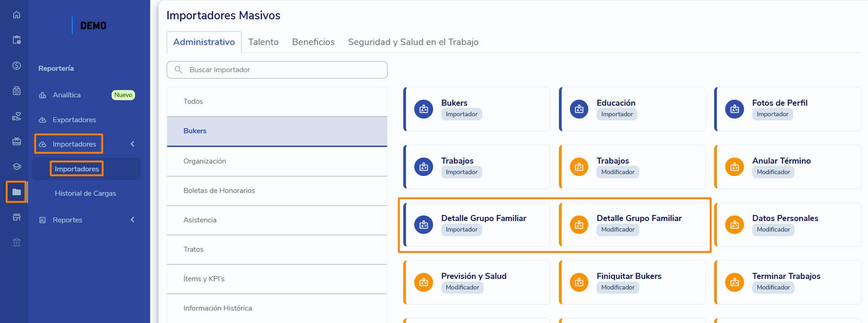Switch to the Talento tab
Image resolution: width=868 pixels, height=323 pixels.
264,42
